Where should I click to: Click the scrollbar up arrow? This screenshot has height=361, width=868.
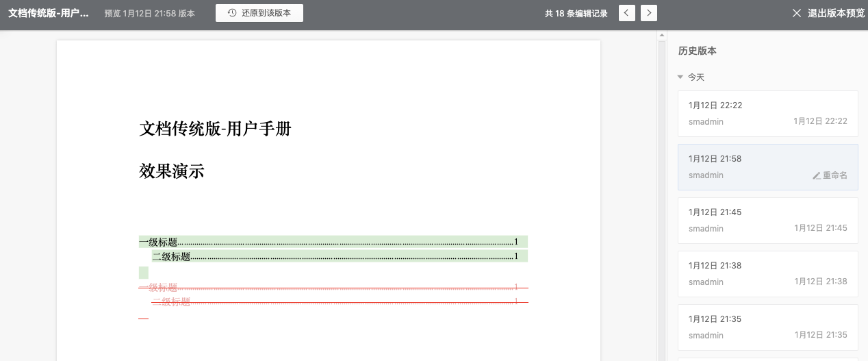(662, 36)
